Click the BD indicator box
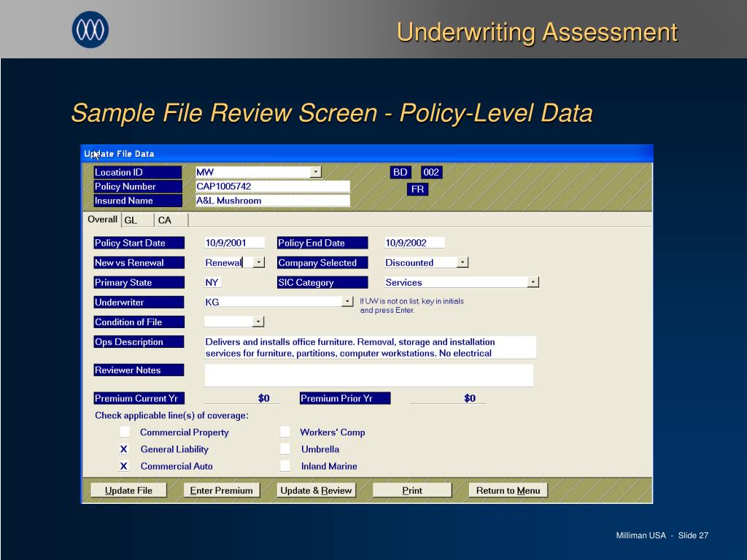Viewport: 747px width, 560px height. coord(400,172)
